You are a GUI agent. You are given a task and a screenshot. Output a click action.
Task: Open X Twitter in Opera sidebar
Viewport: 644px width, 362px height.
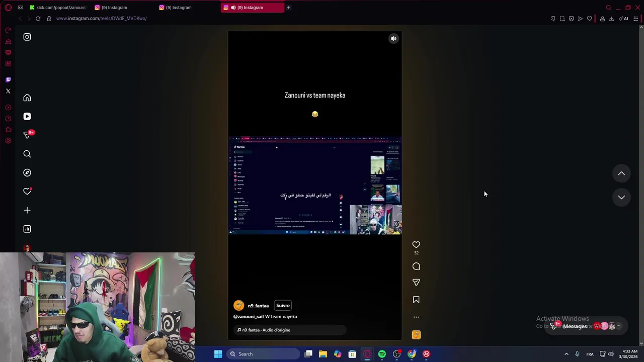coord(8,91)
